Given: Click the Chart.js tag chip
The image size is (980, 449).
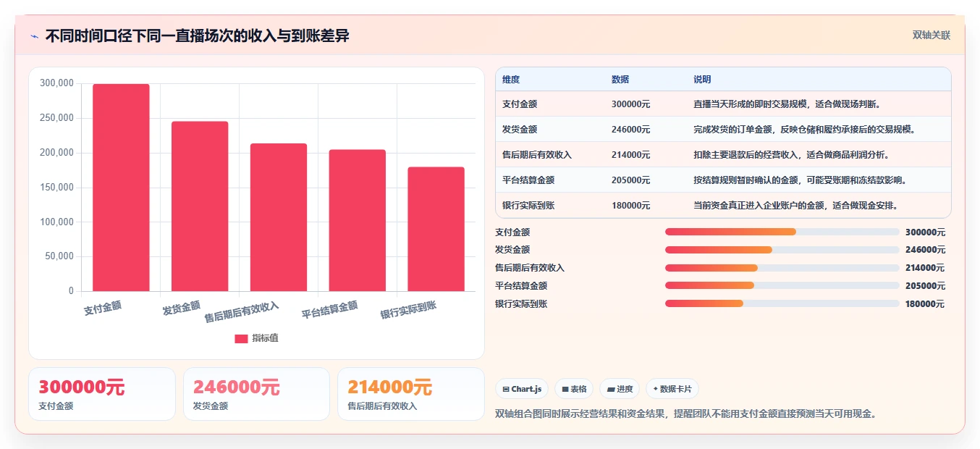Looking at the screenshot, I should (x=522, y=389).
